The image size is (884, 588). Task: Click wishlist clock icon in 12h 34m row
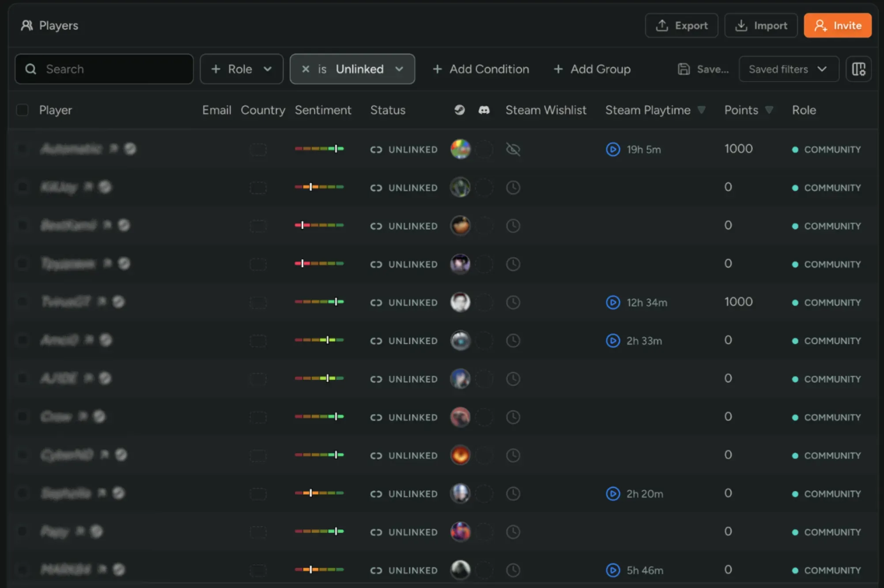513,302
